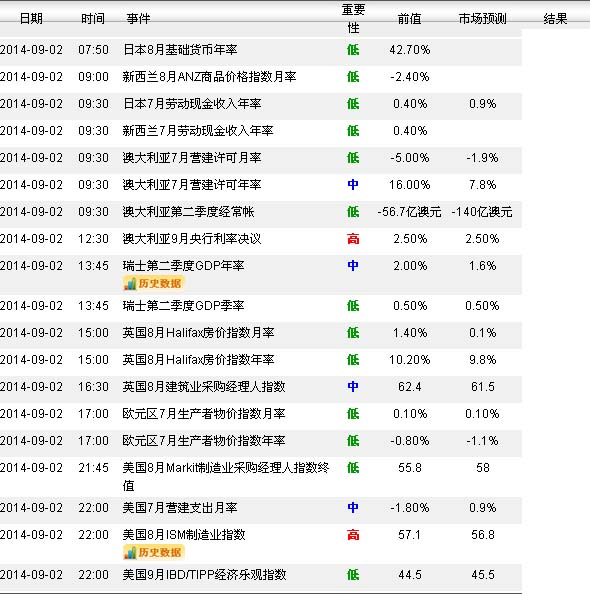Click forecast value 61.5
Viewport: 590px width, 596px height.
point(482,387)
